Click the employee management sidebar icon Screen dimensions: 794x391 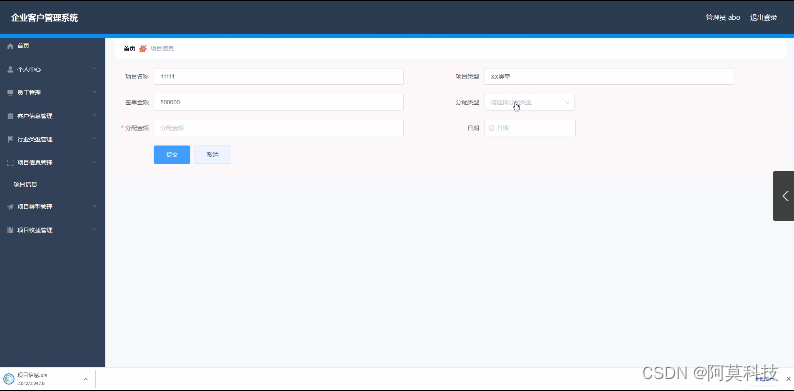[x=10, y=93]
